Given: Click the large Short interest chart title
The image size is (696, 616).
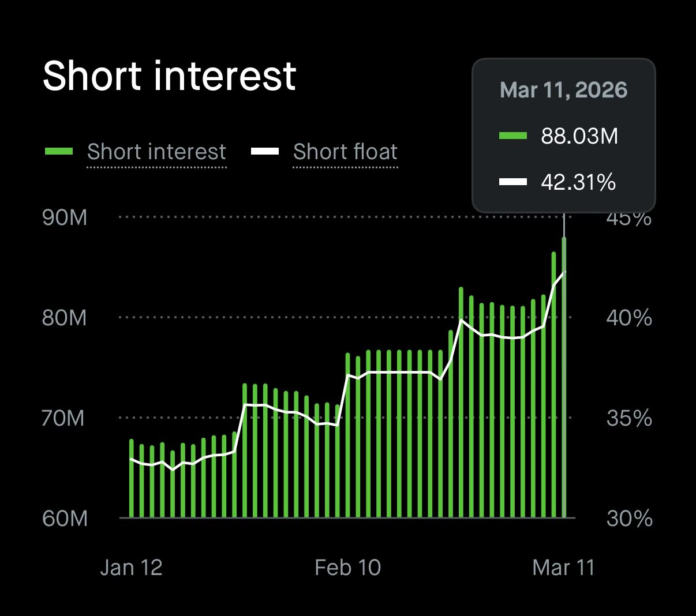Looking at the screenshot, I should [x=169, y=76].
